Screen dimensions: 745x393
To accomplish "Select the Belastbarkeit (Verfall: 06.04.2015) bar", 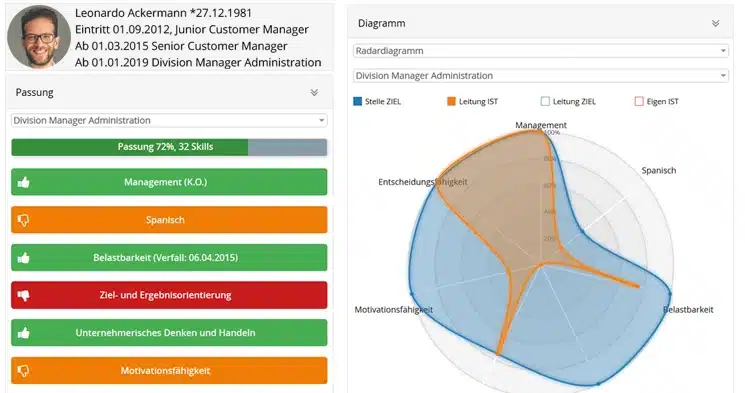I will [x=169, y=258].
